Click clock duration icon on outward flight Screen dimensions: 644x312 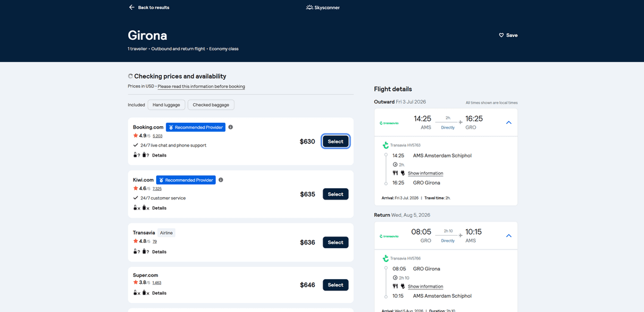[x=395, y=164]
